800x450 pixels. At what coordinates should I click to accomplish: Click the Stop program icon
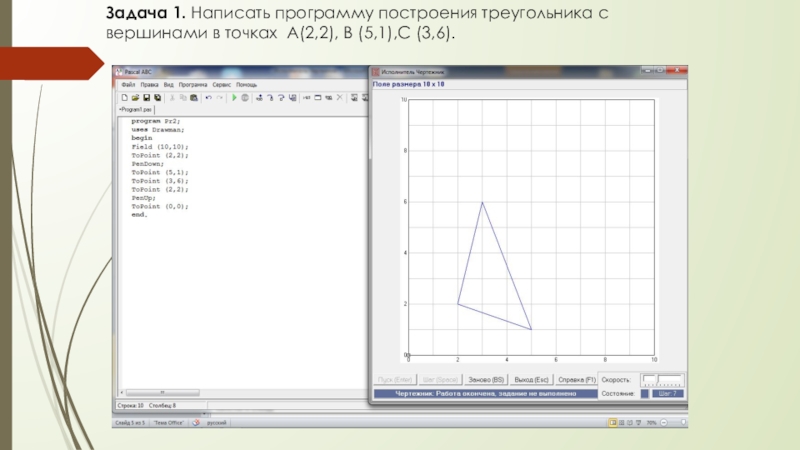[x=245, y=97]
